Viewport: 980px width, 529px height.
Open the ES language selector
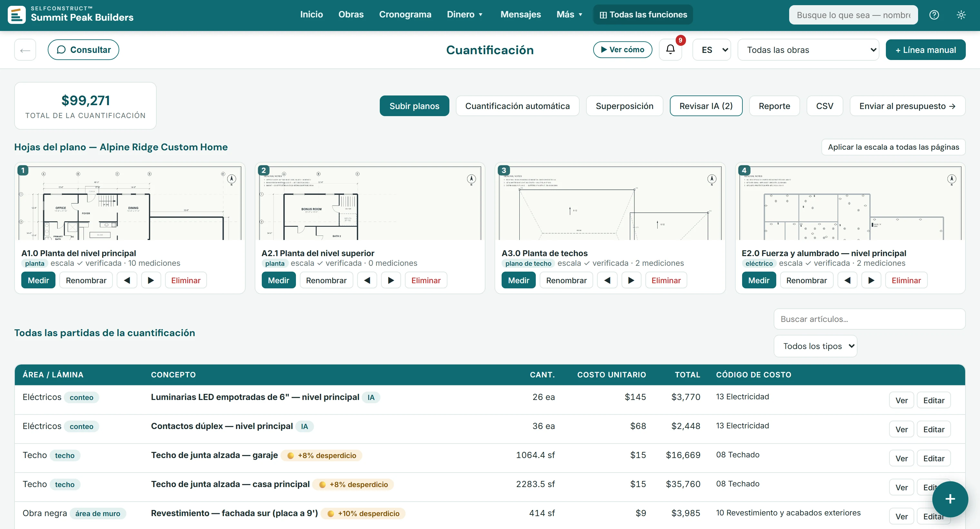[711, 49]
